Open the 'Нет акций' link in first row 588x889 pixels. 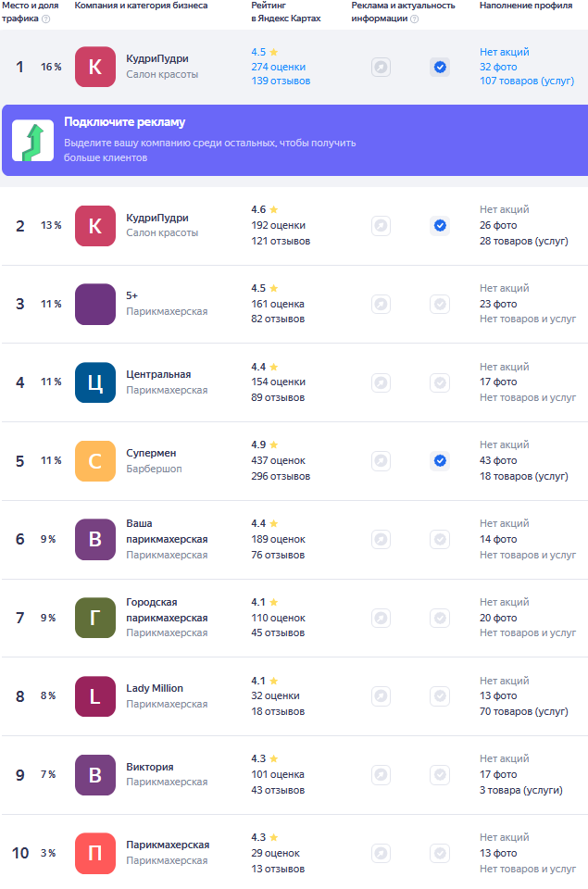tap(504, 52)
